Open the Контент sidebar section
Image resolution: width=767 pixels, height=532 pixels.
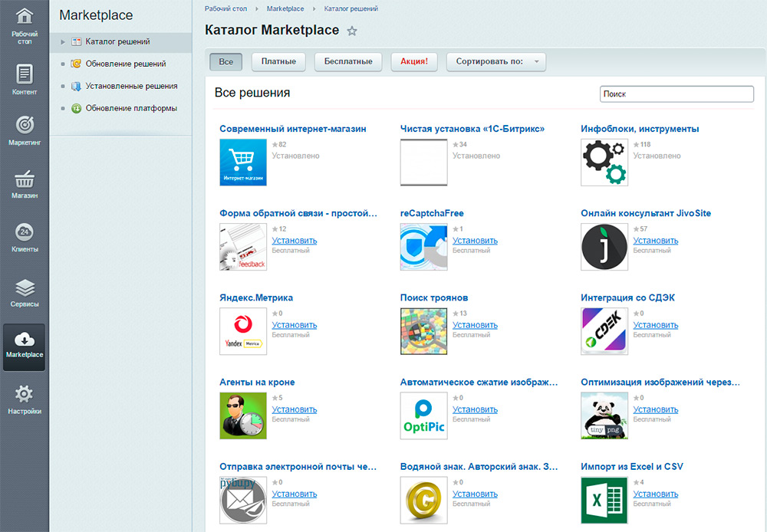[25, 80]
